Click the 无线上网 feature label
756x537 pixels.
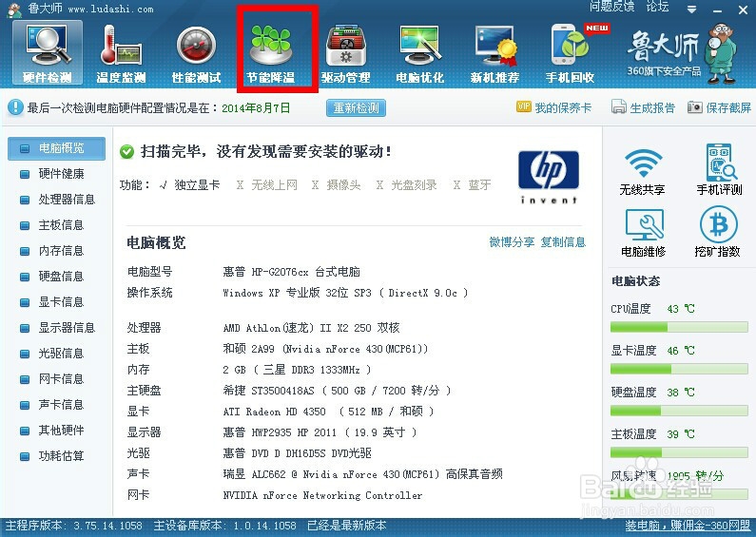274,185
